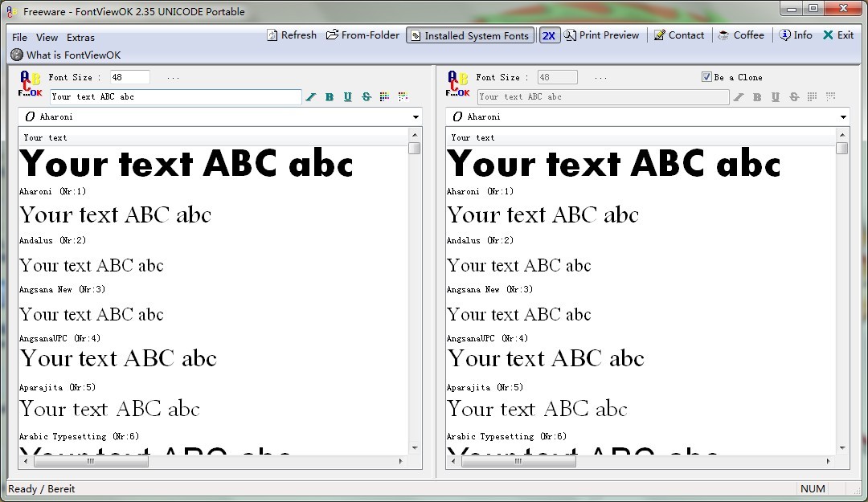Click What is FontViewOK link

(73, 55)
